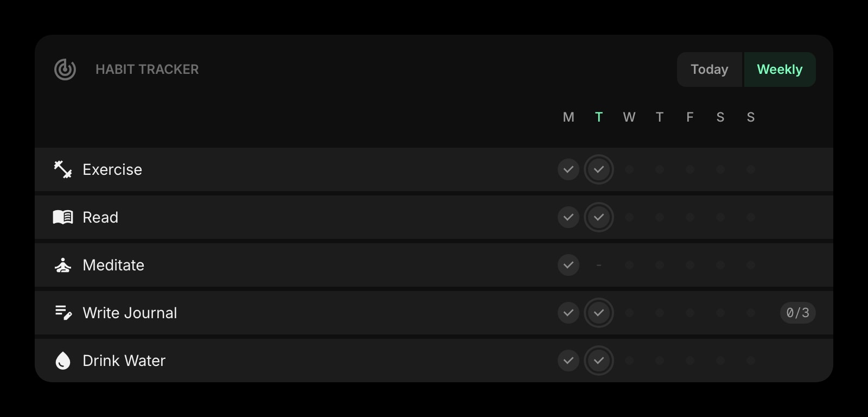Click the Drink Water droplet icon

63,361
